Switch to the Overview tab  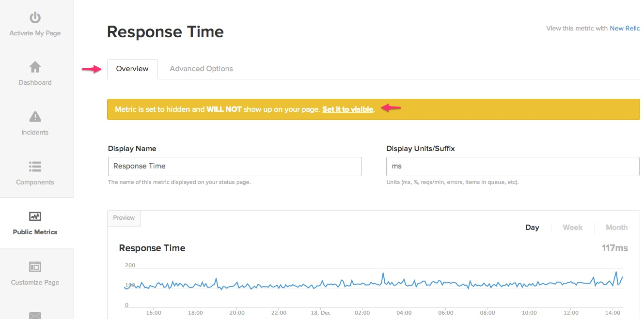132,69
